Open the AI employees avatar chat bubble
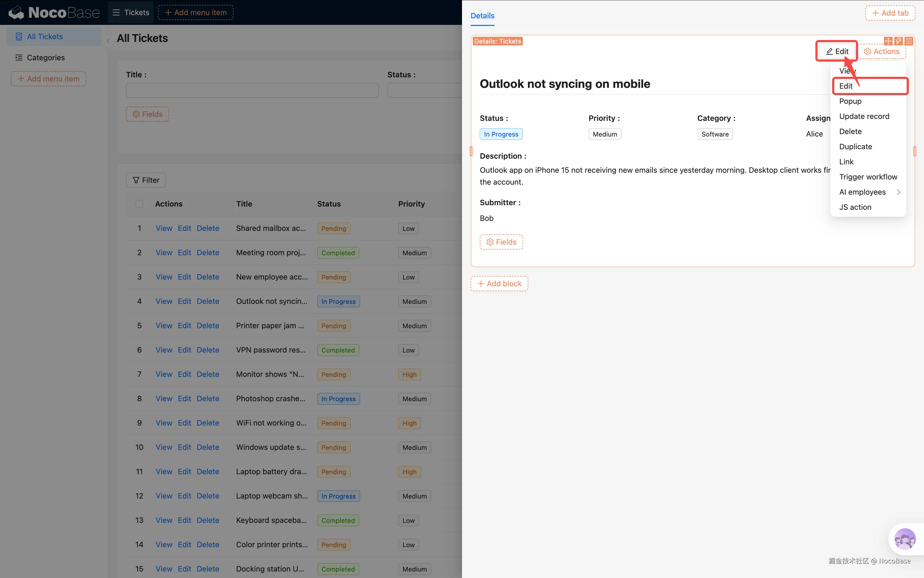924x578 pixels. (905, 539)
